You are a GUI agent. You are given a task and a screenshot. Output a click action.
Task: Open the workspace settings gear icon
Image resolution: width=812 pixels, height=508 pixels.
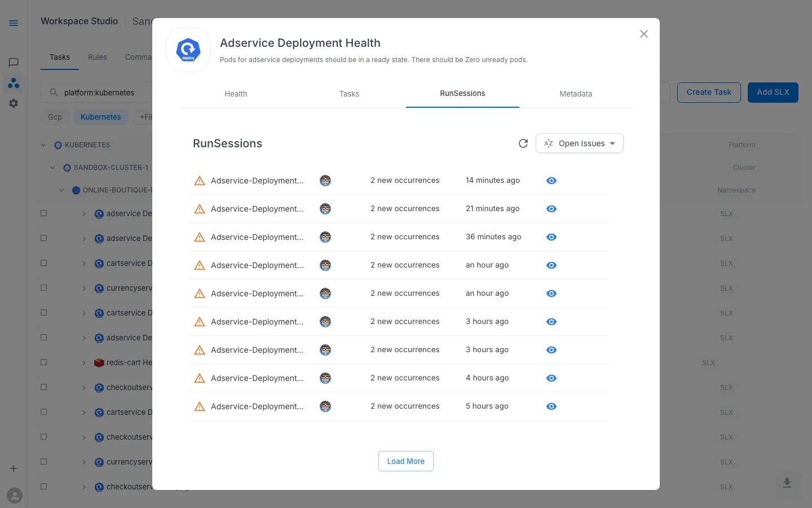pos(14,103)
